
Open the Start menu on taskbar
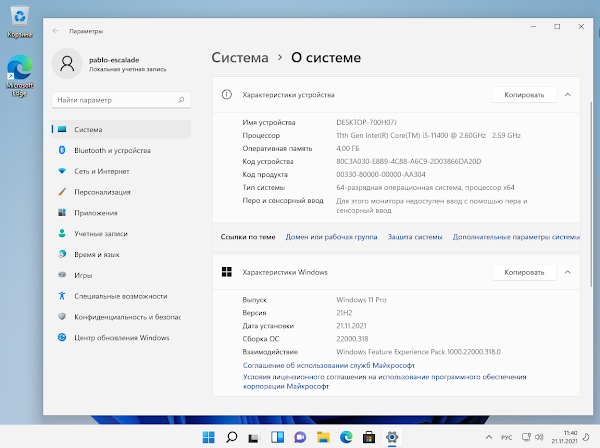[209, 437]
